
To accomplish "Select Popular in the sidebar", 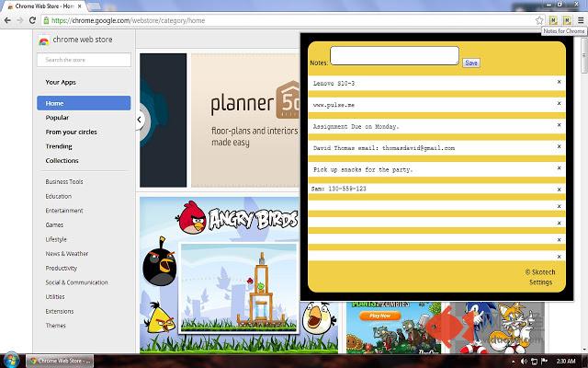I will 57,118.
